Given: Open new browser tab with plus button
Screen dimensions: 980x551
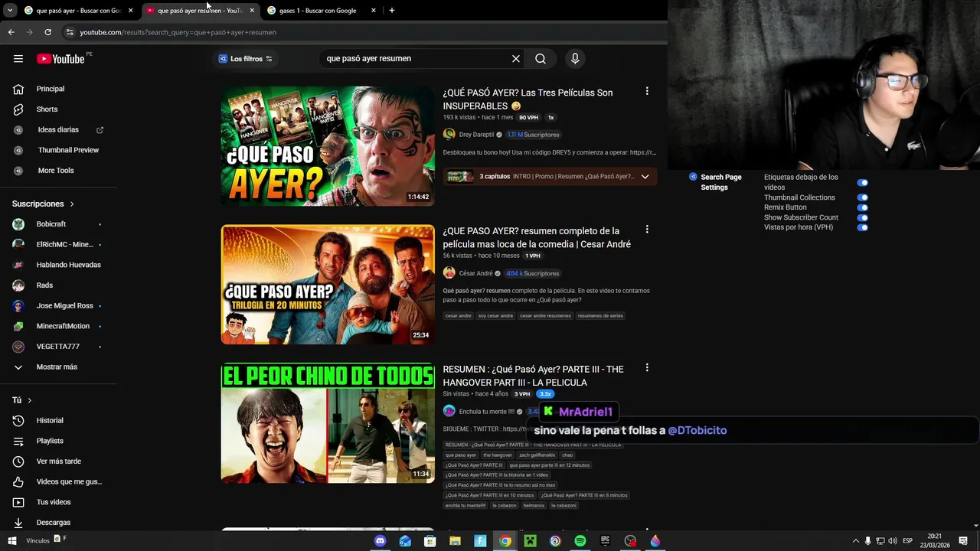Looking at the screenshot, I should pyautogui.click(x=392, y=11).
